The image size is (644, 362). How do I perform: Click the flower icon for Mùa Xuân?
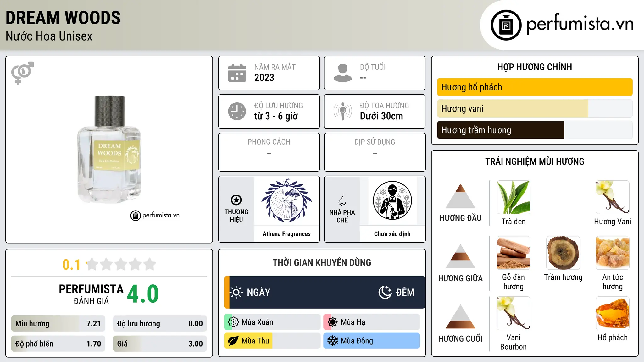233,322
